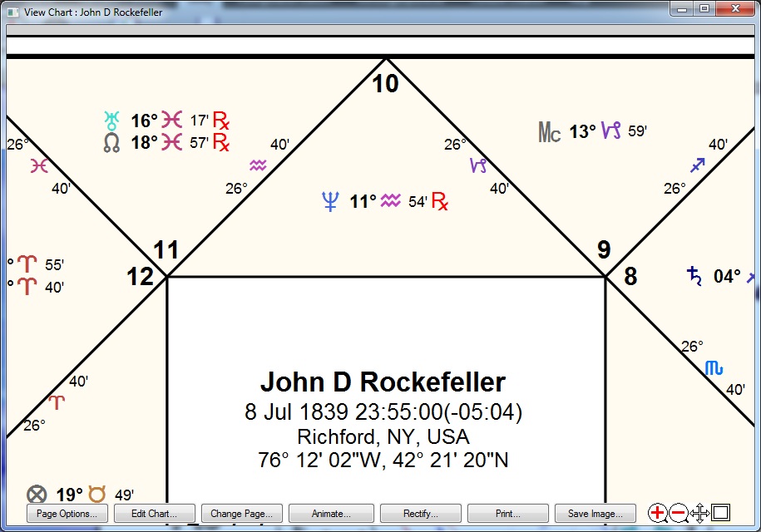Activate the four-arrow pan tool
Screen dimensions: 761x532
click(699, 513)
